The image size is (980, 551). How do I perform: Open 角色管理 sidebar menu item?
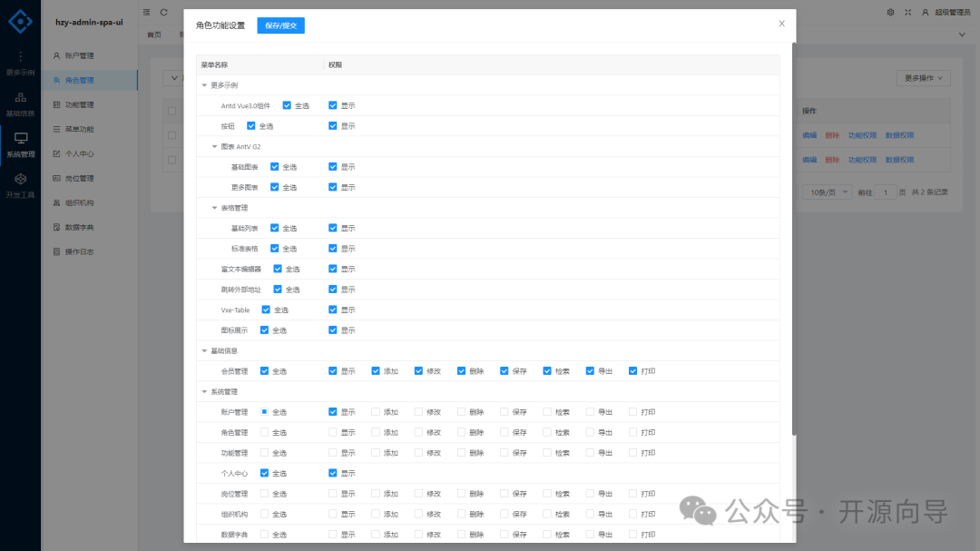pos(89,80)
